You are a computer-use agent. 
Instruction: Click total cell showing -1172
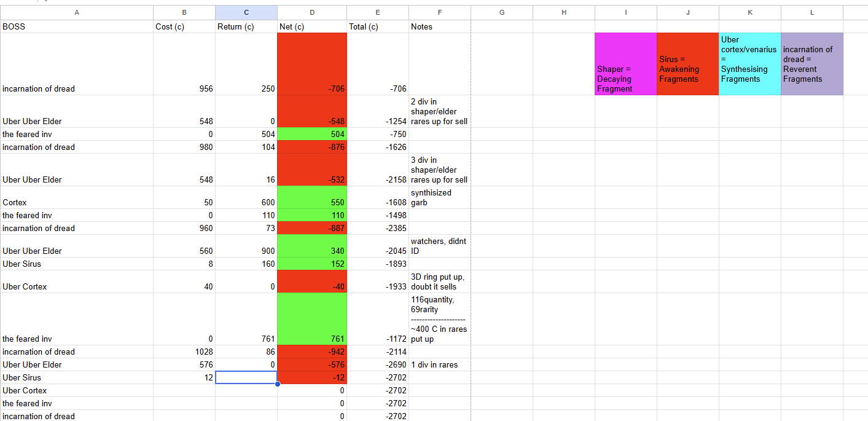point(378,319)
